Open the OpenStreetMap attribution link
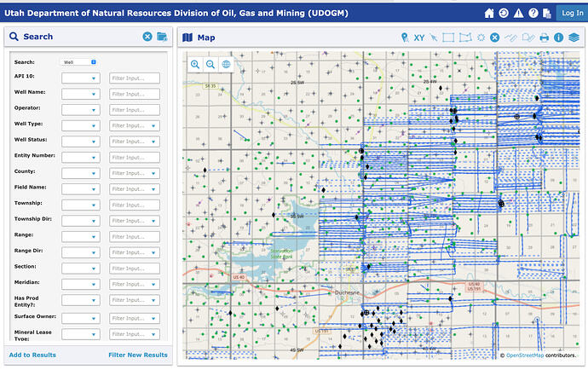Viewport: 588px width, 370px height. (x=524, y=355)
